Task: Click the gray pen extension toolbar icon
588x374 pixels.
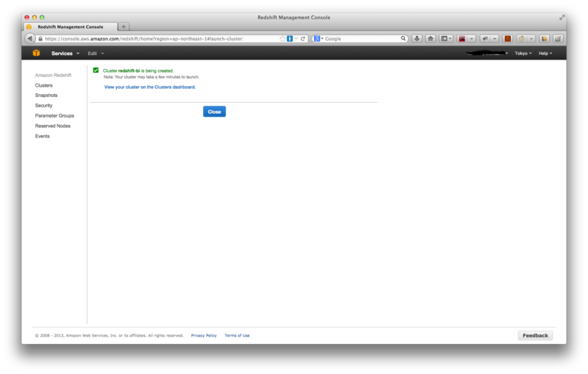Action: (x=485, y=39)
